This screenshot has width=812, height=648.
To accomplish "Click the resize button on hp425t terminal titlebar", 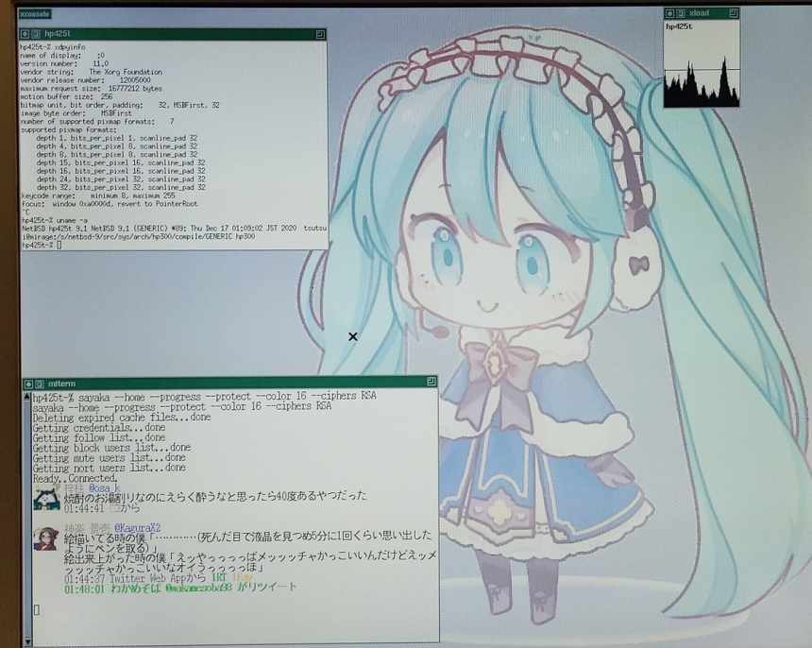I will [x=320, y=34].
